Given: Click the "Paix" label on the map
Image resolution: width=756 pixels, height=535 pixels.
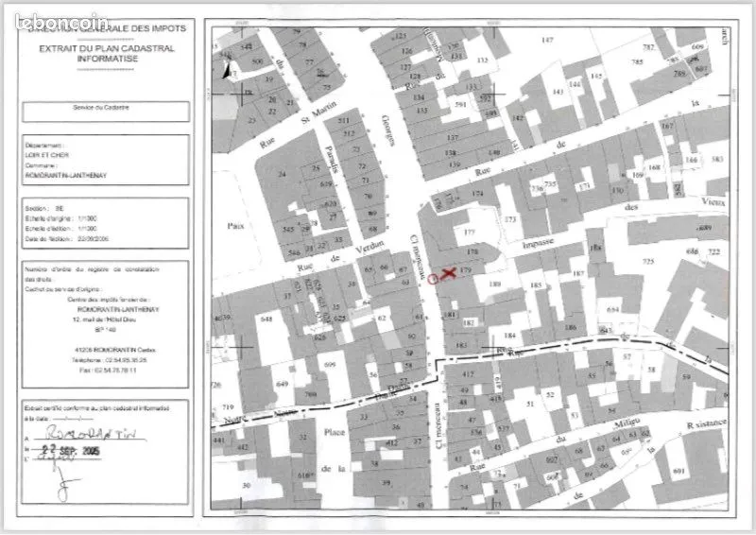Looking at the screenshot, I should [x=235, y=226].
